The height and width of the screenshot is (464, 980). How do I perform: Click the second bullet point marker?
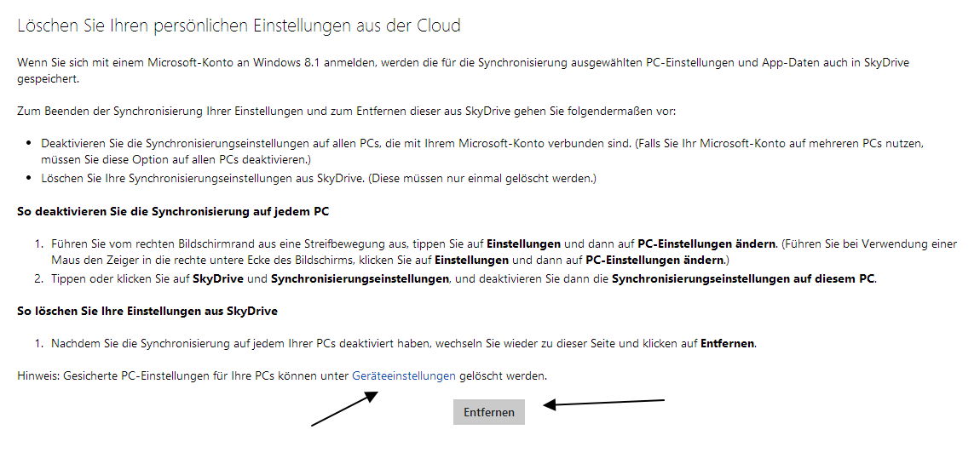pyautogui.click(x=28, y=179)
